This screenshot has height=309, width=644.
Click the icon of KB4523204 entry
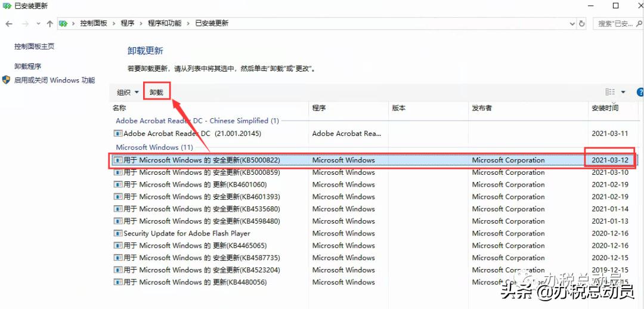tap(118, 270)
